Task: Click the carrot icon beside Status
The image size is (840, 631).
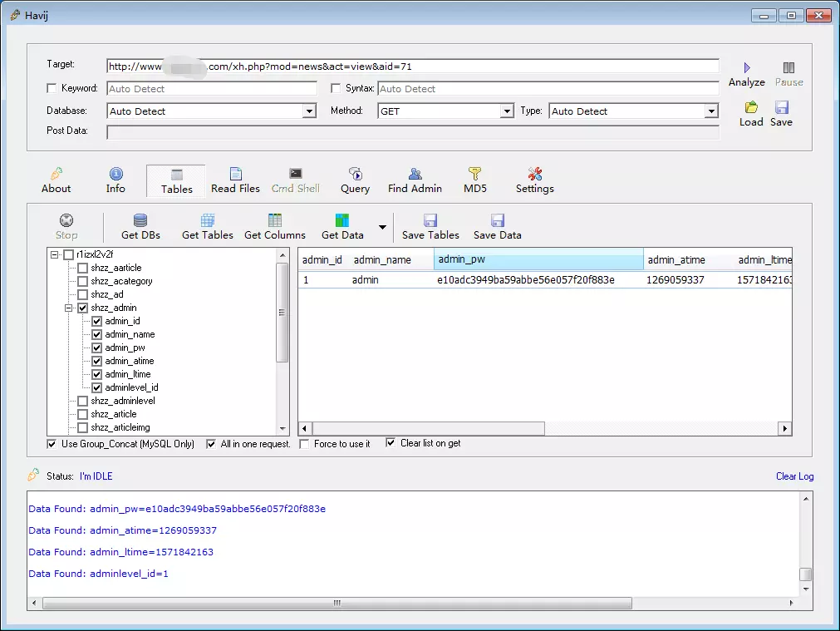Action: tap(33, 475)
